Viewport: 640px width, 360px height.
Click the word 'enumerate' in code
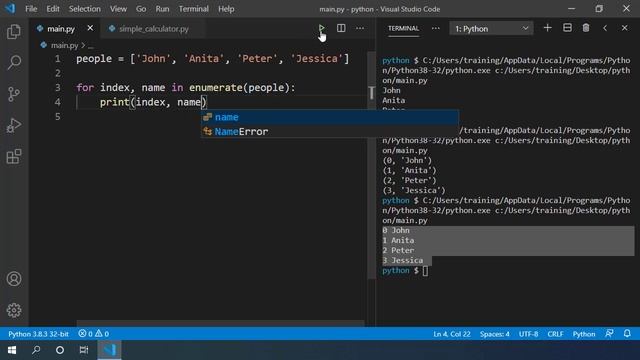216,88
